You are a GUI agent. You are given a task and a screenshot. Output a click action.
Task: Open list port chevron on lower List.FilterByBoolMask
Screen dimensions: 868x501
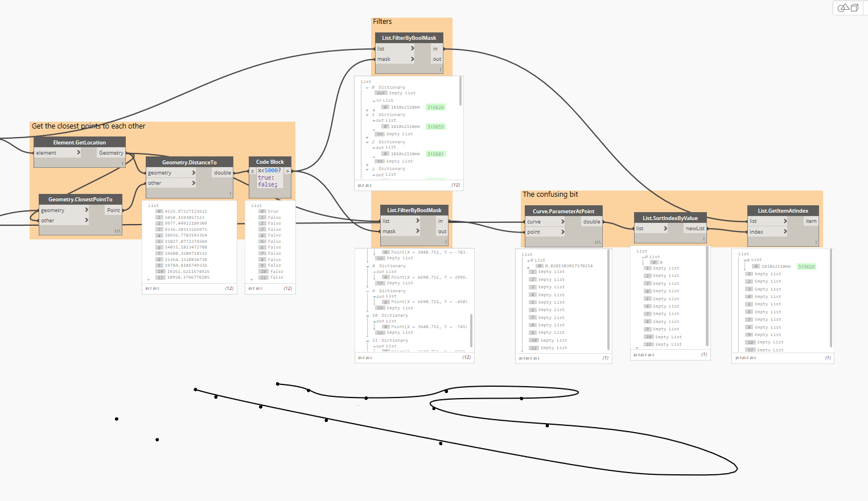[x=418, y=221]
